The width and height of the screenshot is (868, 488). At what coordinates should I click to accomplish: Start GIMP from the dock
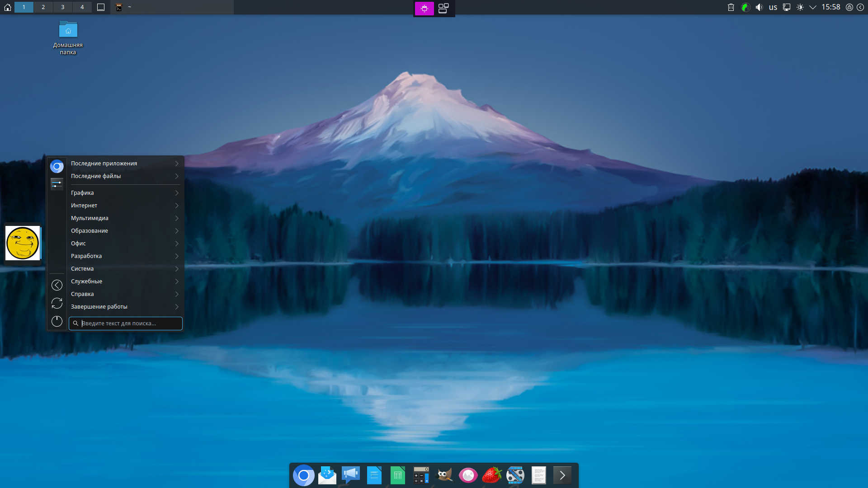[444, 475]
